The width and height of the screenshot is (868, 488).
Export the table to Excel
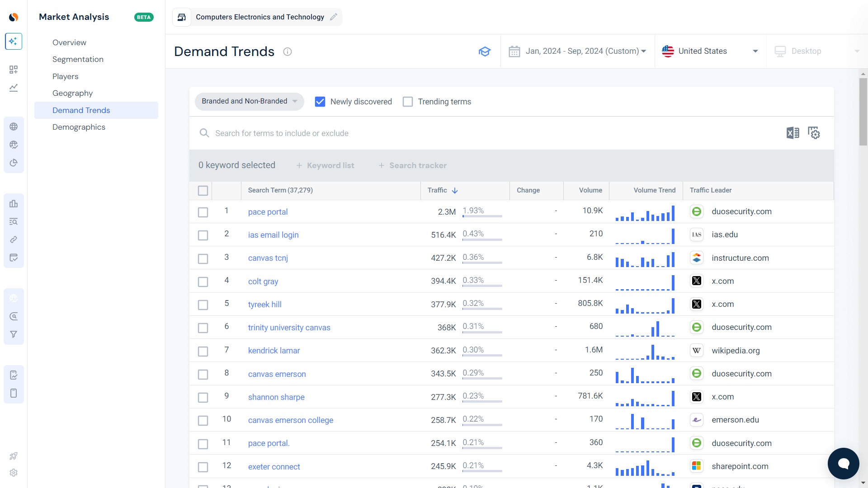pyautogui.click(x=793, y=133)
